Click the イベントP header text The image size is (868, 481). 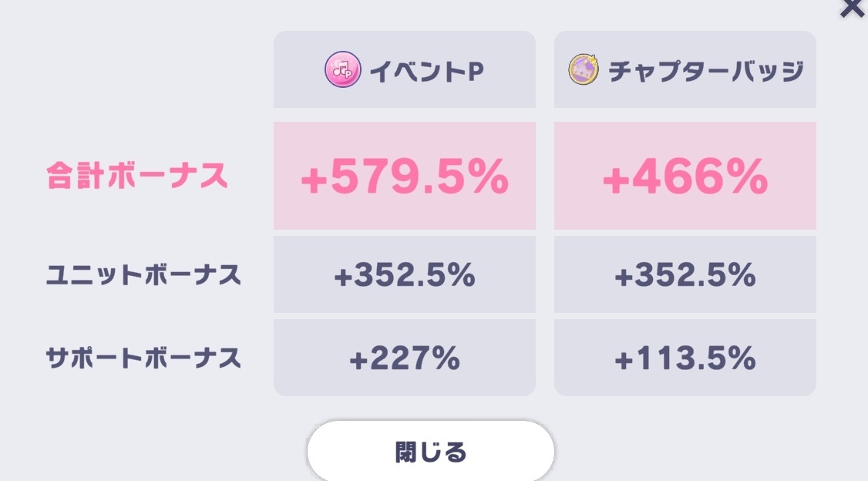(427, 71)
